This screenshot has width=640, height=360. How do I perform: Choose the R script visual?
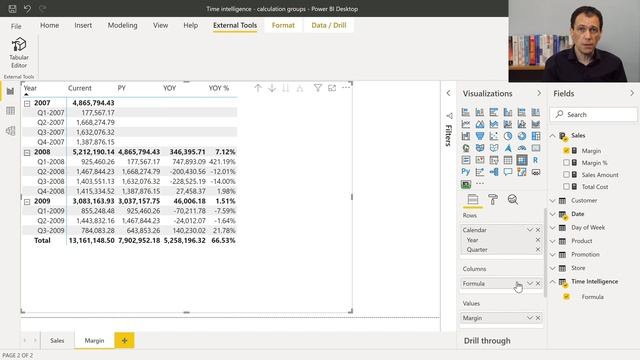click(536, 160)
